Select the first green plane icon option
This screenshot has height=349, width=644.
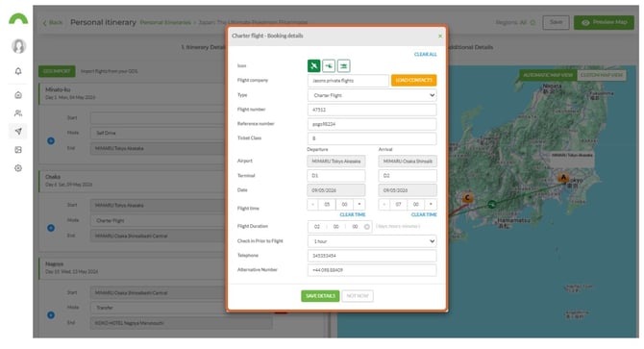coord(313,65)
